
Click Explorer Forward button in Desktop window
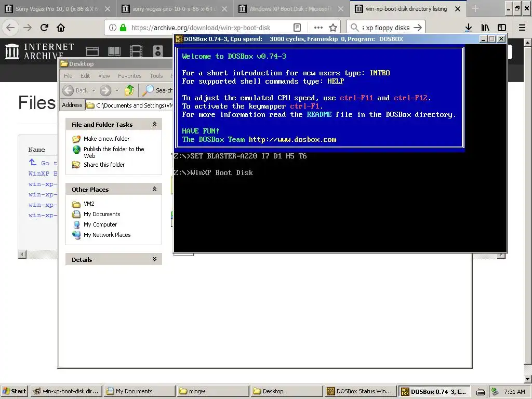105,90
